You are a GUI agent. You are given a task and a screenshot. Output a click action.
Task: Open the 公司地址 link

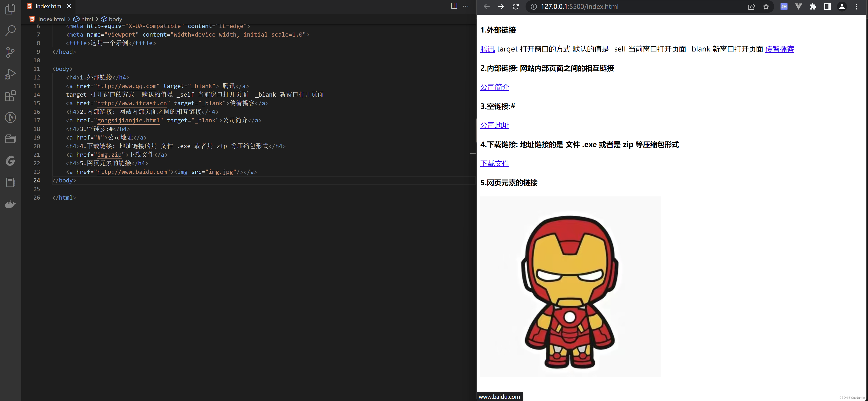[494, 125]
